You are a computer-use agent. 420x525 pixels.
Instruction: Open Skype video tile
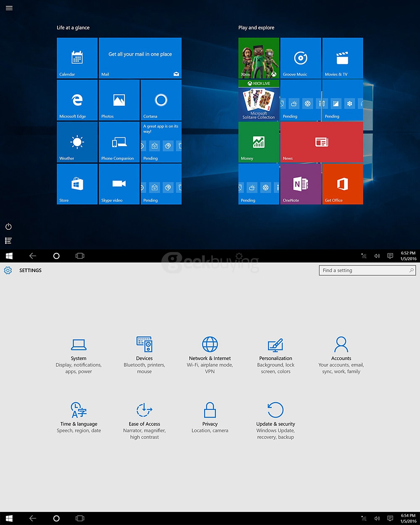119,184
